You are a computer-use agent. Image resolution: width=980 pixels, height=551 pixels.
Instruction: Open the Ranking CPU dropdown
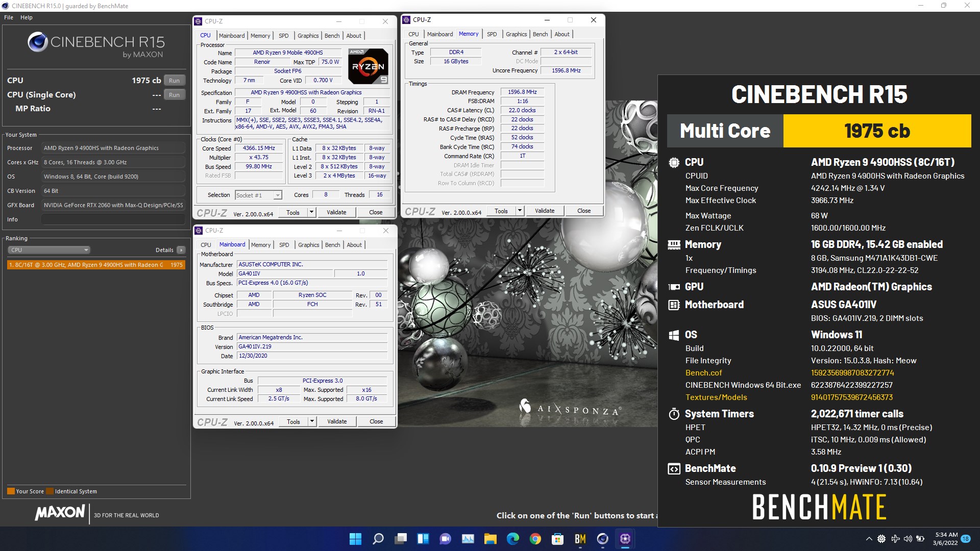coord(49,250)
